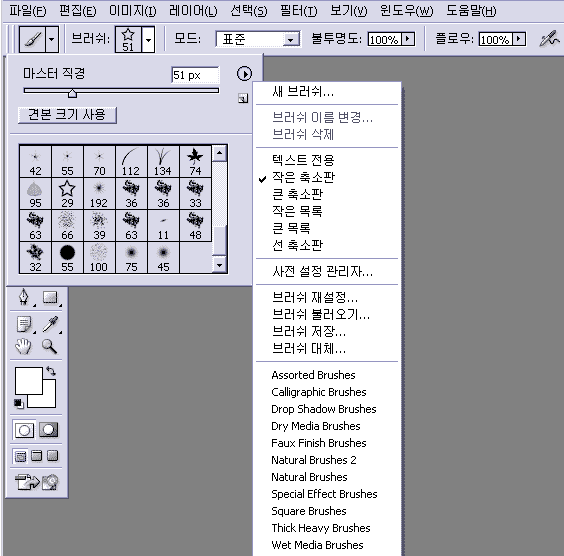Select the 192 starburst brush
The width and height of the screenshot is (564, 556).
99,193
